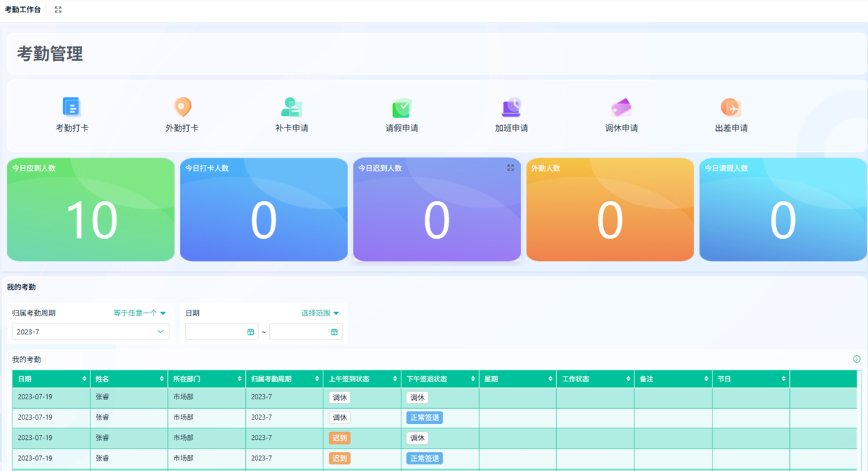Click the 今日应到人数 green card

pyautogui.click(x=90, y=209)
